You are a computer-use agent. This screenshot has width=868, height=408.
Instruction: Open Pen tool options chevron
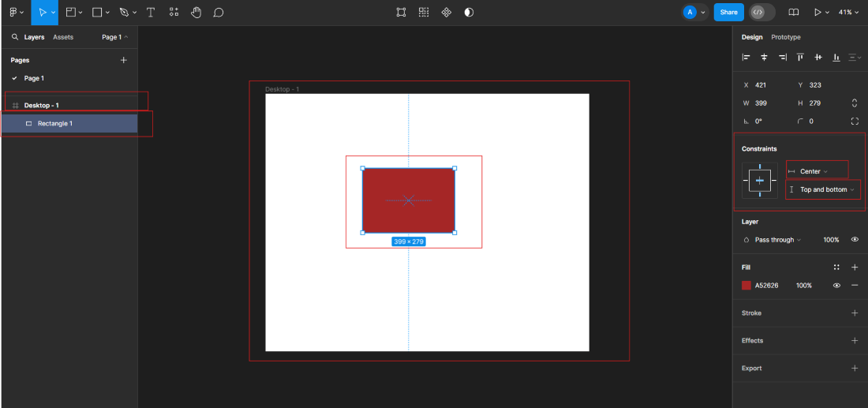[134, 13]
